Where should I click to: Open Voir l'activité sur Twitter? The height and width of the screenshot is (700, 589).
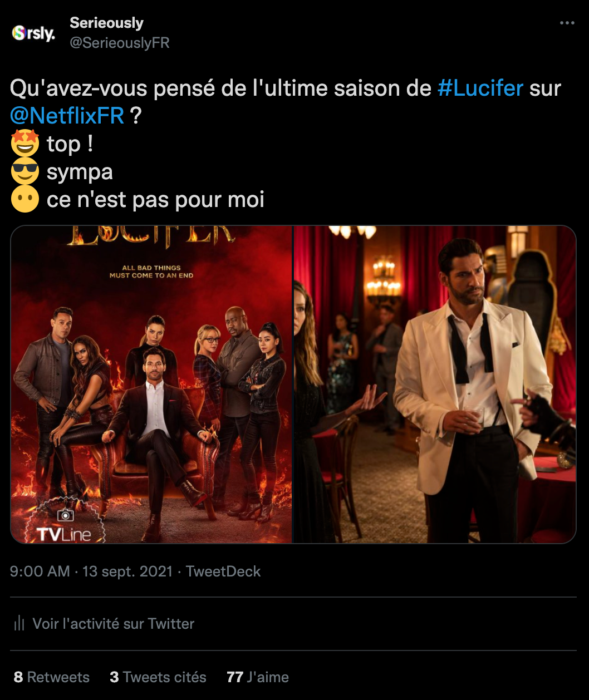tap(114, 624)
